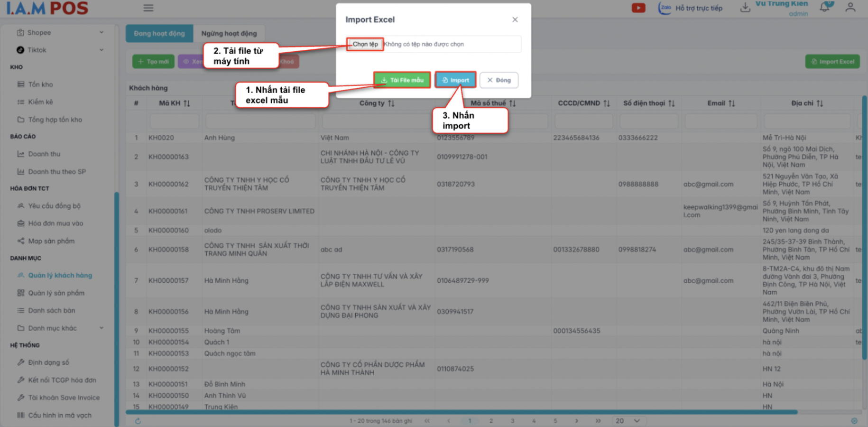Click the YouTube icon in header
Viewport: 868px width, 427px height.
coord(638,8)
